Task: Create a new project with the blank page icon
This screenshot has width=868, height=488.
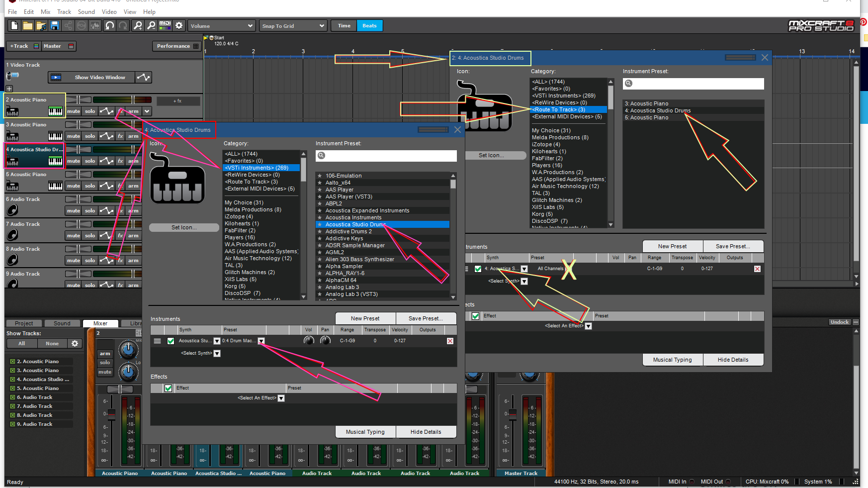Action: 14,25
